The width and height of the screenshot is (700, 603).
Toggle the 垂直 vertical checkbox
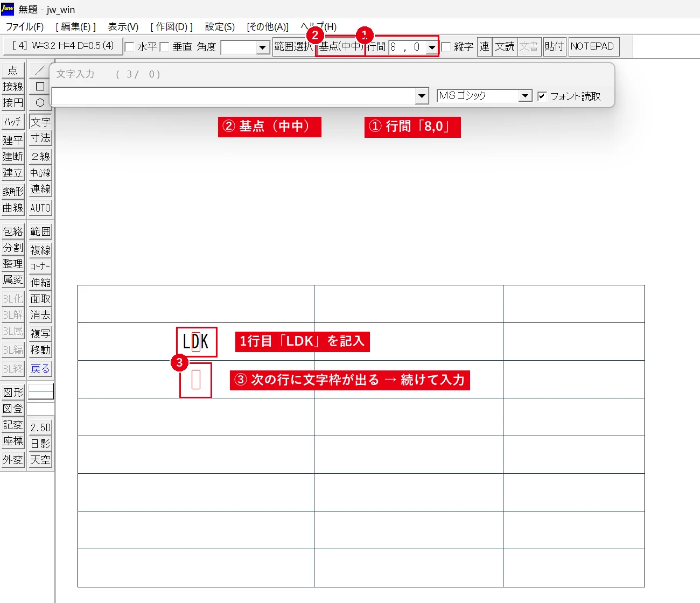point(165,47)
